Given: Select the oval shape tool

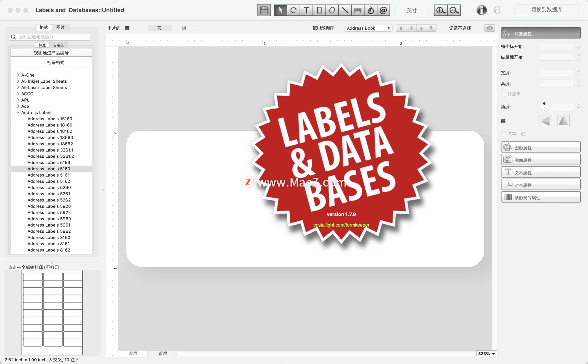Looking at the screenshot, I should point(332,10).
